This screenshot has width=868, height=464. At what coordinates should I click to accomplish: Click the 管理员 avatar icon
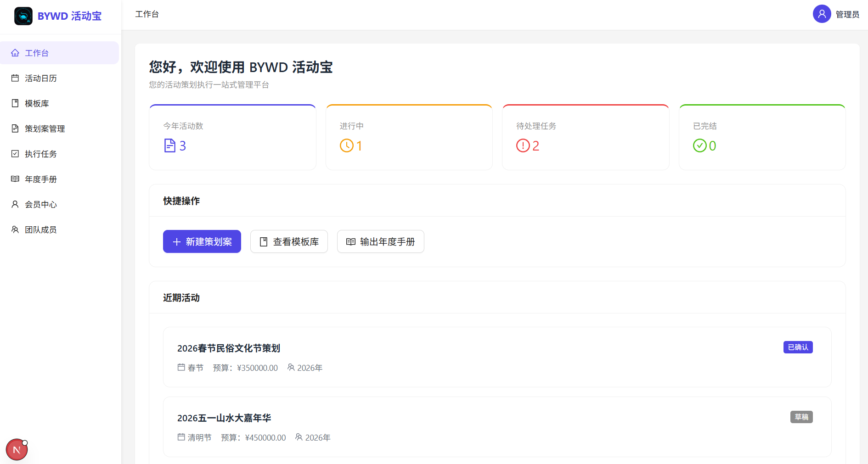coord(822,14)
